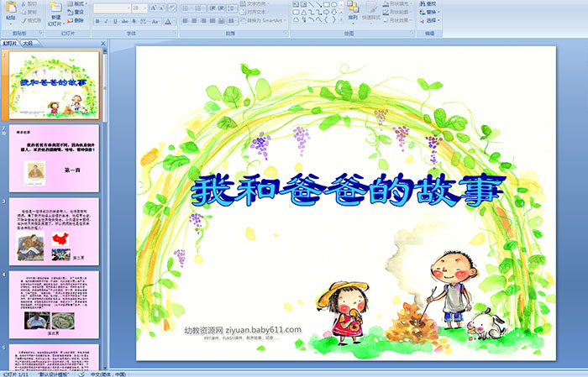The width and height of the screenshot is (588, 377).
Task: Select slide 4 thumbnail in panel
Action: pyautogui.click(x=55, y=305)
